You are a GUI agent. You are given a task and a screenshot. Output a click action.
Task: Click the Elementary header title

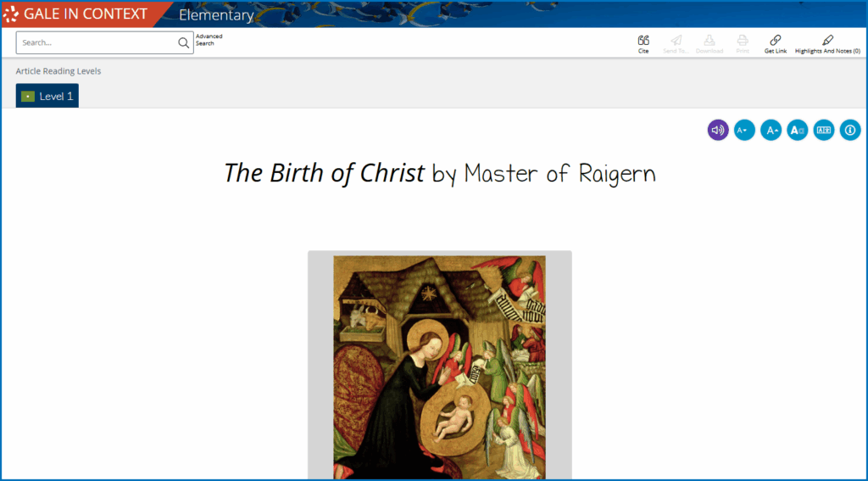coord(216,15)
